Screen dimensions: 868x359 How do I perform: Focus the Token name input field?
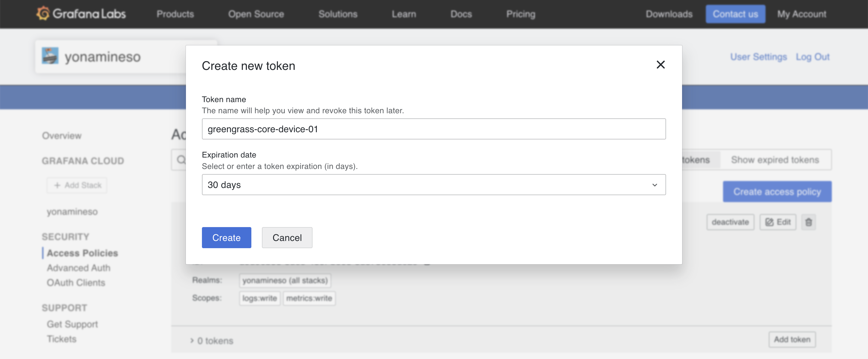(433, 129)
